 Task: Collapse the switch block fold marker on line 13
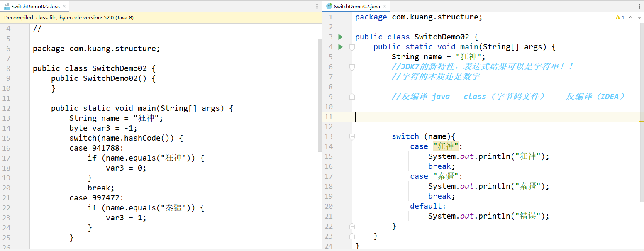(x=352, y=136)
